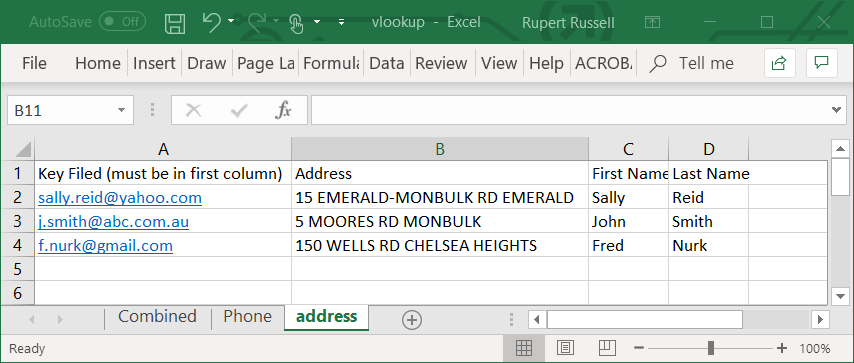This screenshot has width=854, height=363.
Task: Expand the formula bar chevron
Action: click(838, 110)
